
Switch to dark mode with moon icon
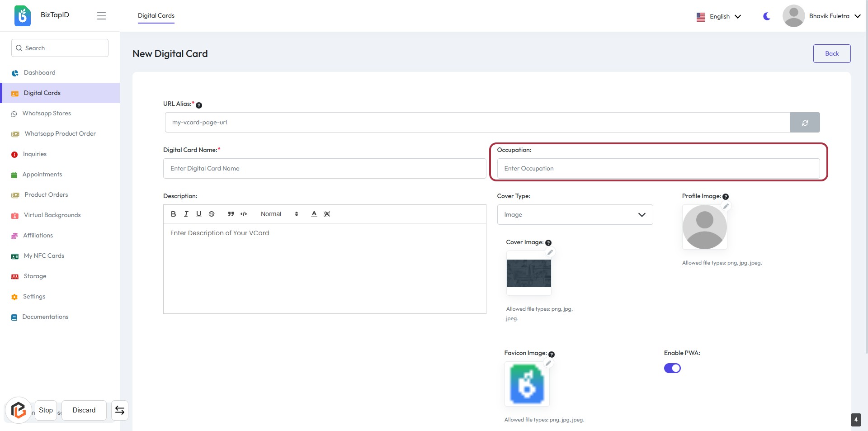[767, 16]
